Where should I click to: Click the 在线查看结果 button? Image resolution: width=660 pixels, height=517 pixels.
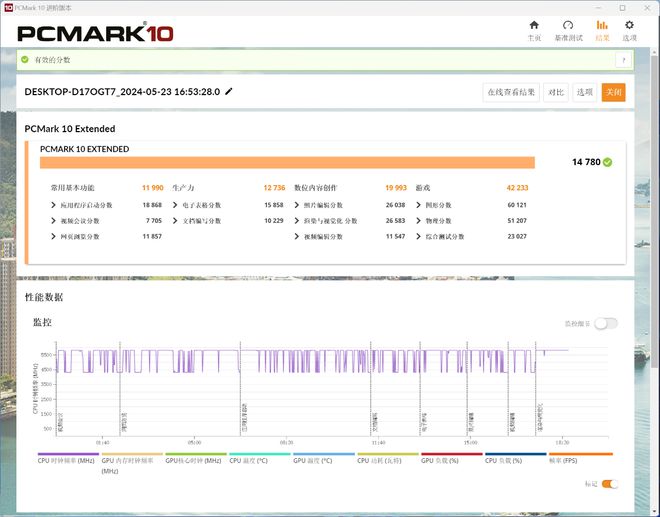pos(511,92)
